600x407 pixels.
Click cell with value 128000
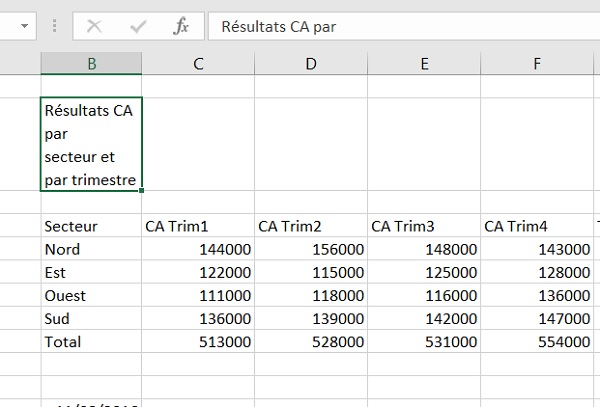click(x=537, y=272)
